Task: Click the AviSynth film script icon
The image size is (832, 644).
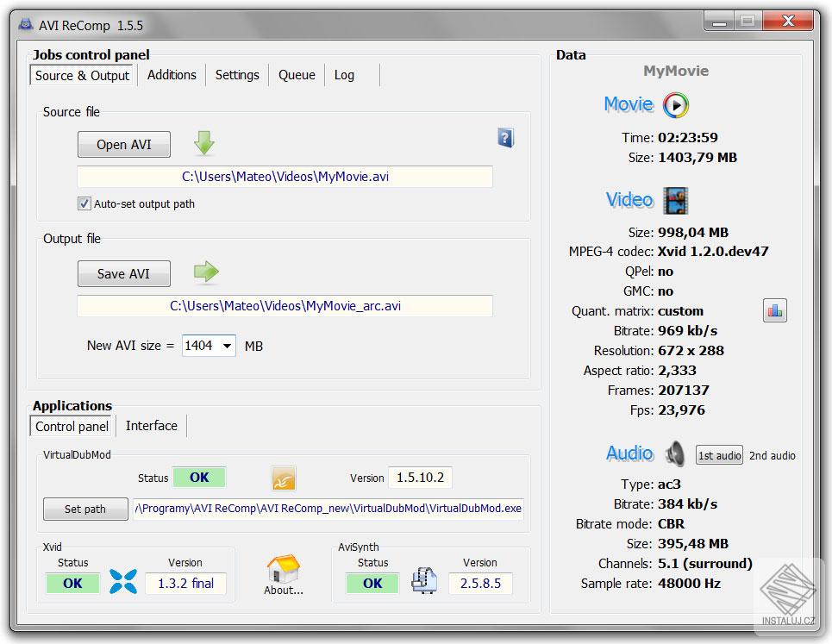Action: click(x=424, y=580)
